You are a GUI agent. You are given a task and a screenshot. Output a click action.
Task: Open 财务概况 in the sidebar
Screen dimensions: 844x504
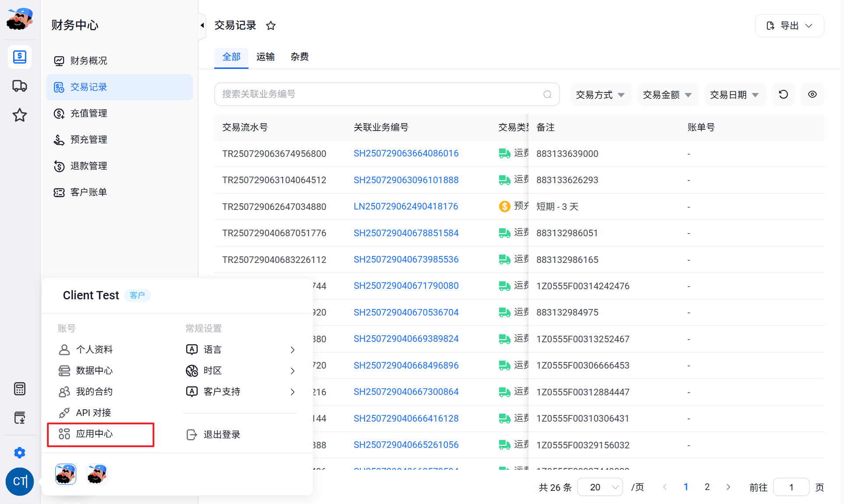pos(120,60)
